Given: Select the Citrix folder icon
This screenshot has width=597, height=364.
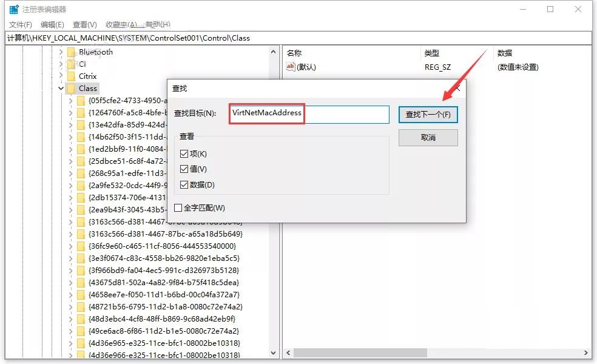Looking at the screenshot, I should (x=71, y=76).
